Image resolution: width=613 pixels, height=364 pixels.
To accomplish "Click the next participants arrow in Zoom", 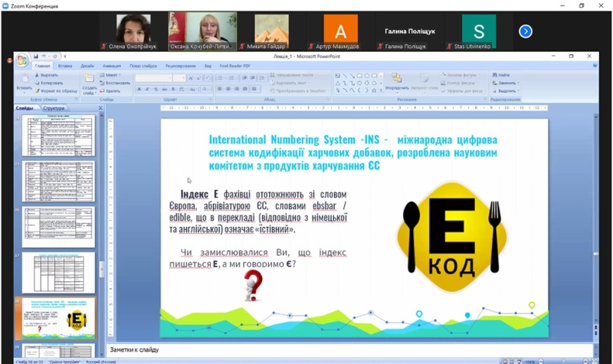I will (x=526, y=31).
